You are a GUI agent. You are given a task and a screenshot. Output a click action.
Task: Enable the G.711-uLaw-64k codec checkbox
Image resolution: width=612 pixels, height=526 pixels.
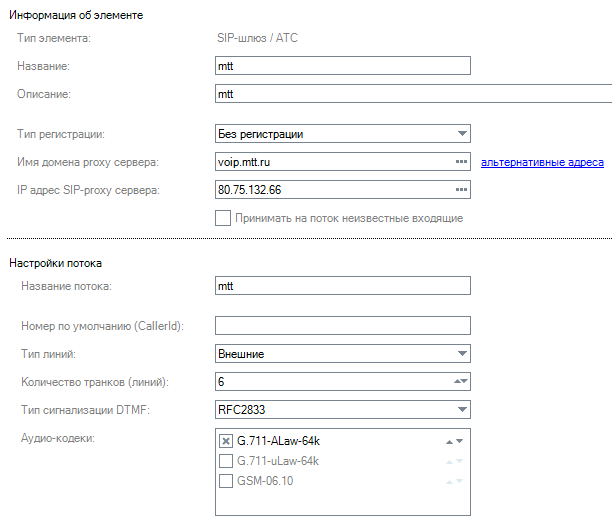tap(225, 461)
